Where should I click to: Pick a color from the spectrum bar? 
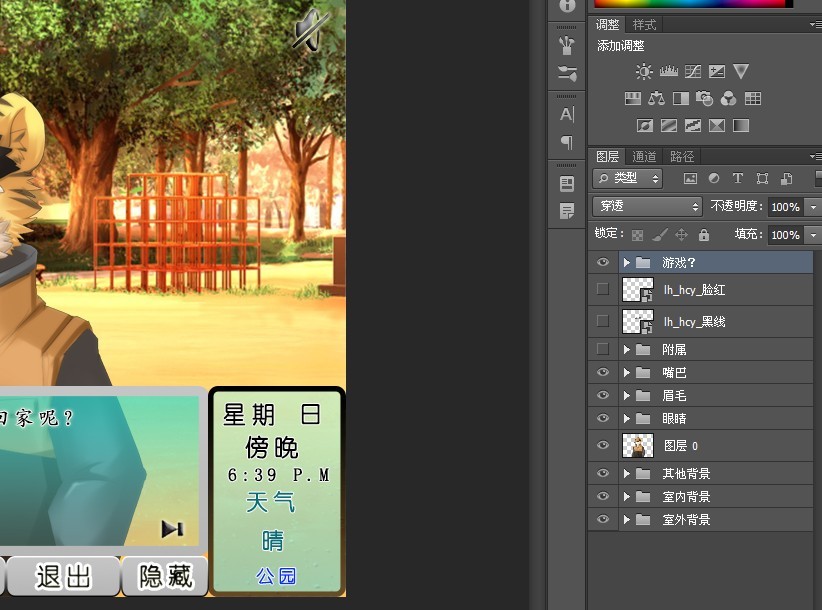[x=690, y=3]
